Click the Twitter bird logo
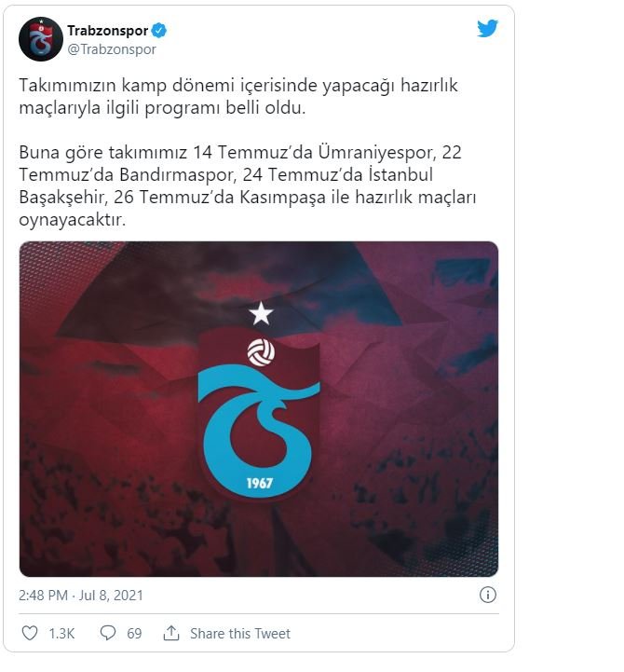624x672 pixels. [487, 29]
